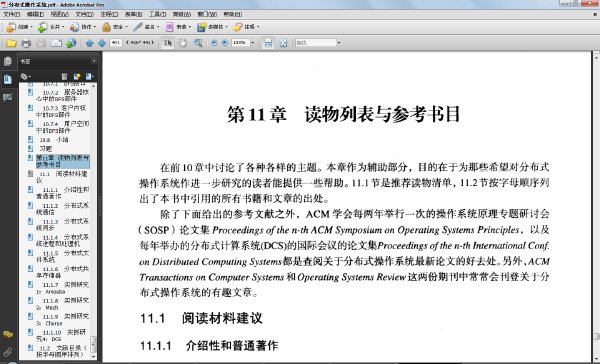This screenshot has width=600, height=364.
Task: Open the 视图 (View) menu
Action: pyautogui.click(x=59, y=14)
